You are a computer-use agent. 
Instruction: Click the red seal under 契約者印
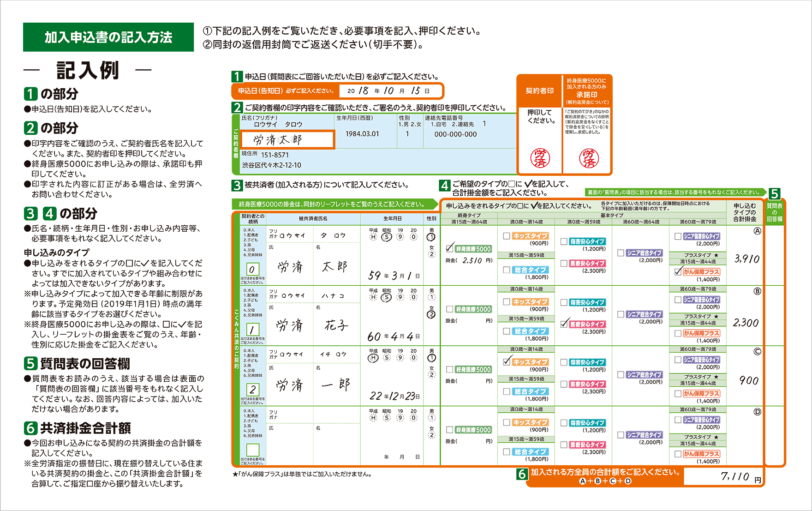tap(539, 158)
